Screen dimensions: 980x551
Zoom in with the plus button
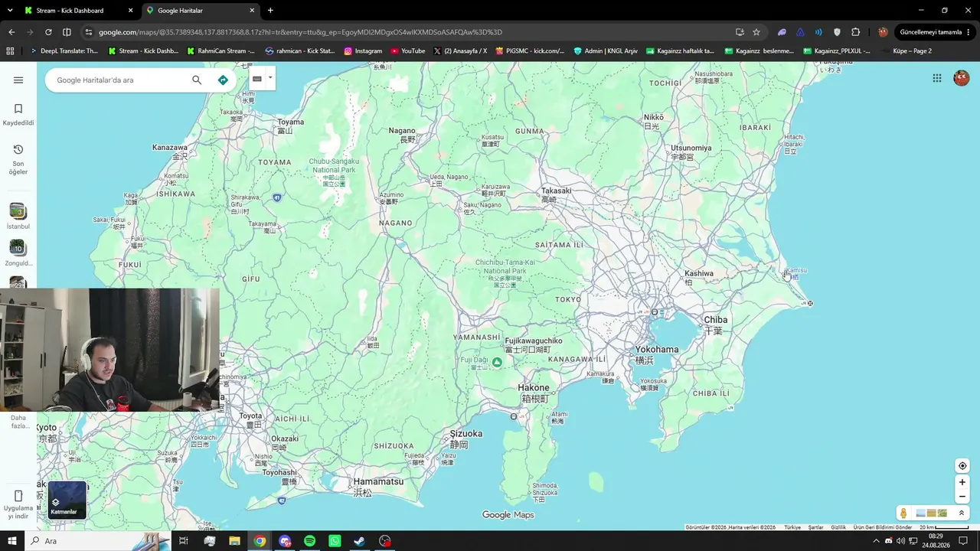[962, 482]
